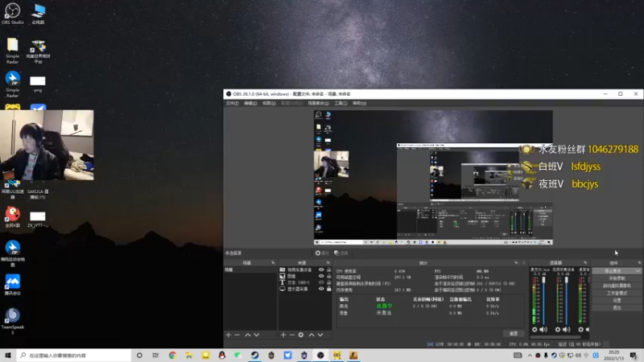Hide the 显示器采集 source with its eye icon

click(321, 289)
